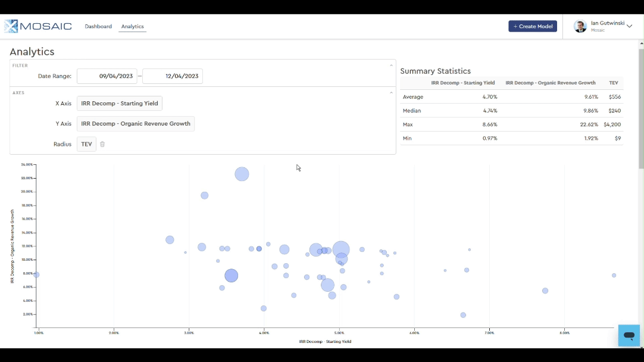Click scrollbar up arrow at top right
Viewport: 644px width, 362px height.
coord(641,43)
